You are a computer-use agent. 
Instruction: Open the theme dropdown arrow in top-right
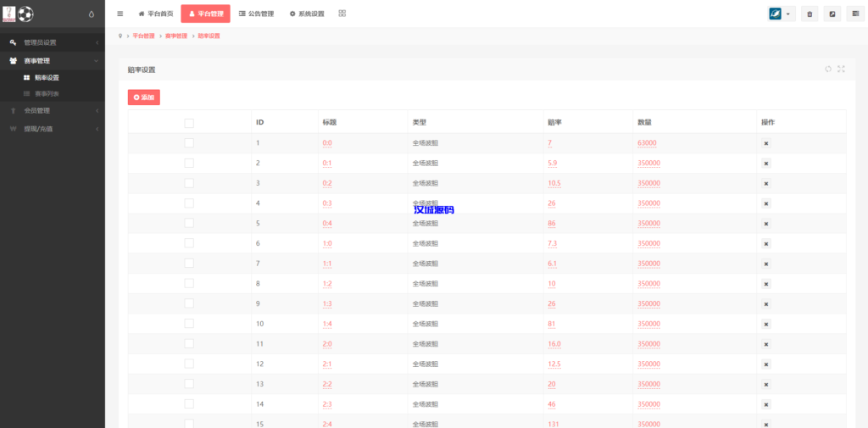click(x=788, y=14)
